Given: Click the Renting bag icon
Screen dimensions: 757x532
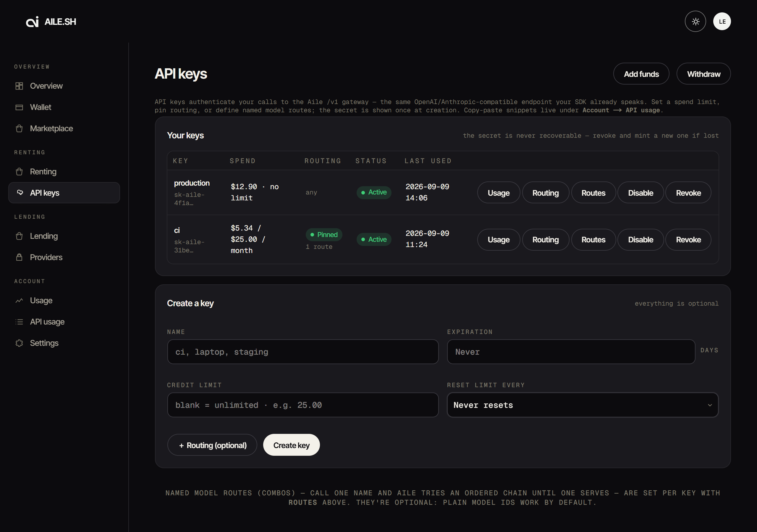Looking at the screenshot, I should tap(19, 172).
